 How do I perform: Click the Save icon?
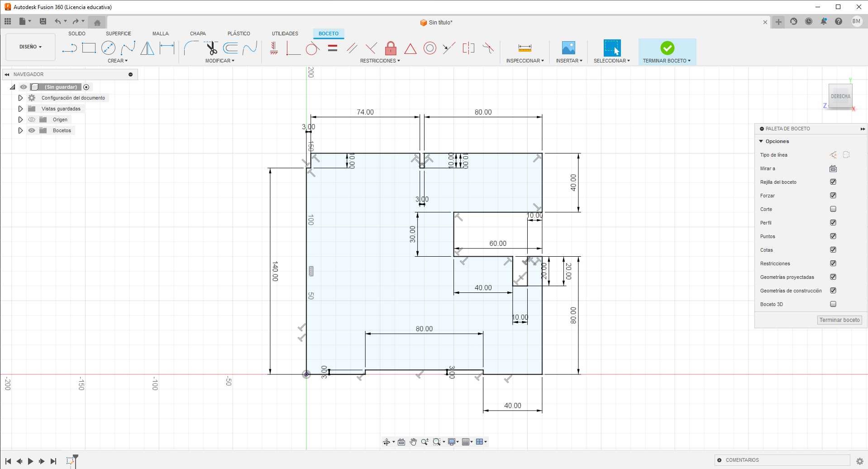tap(43, 21)
